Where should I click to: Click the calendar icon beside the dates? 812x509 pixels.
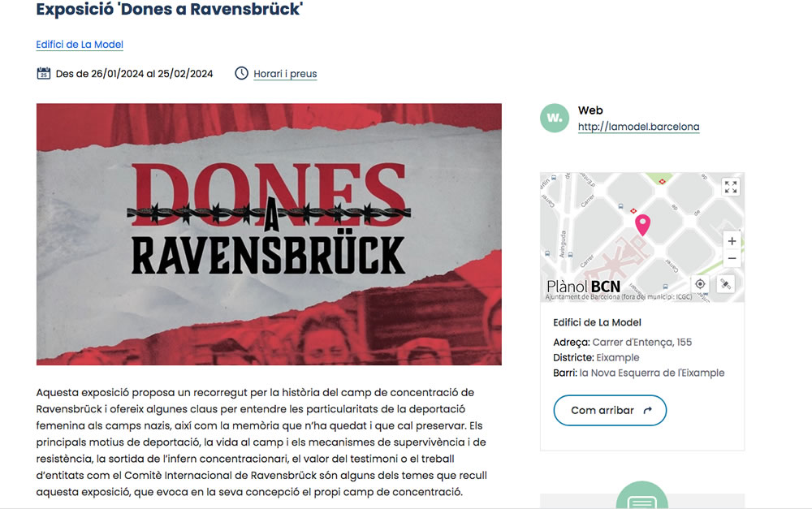pos(44,74)
